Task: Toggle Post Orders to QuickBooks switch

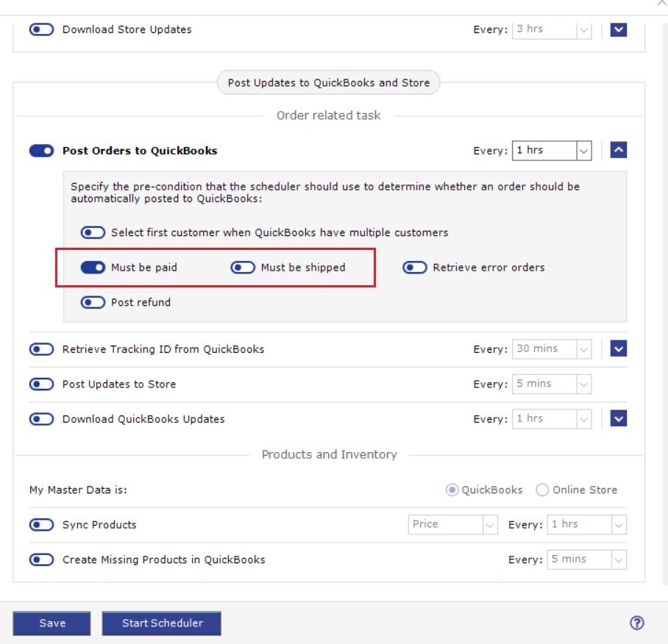Action: [41, 151]
